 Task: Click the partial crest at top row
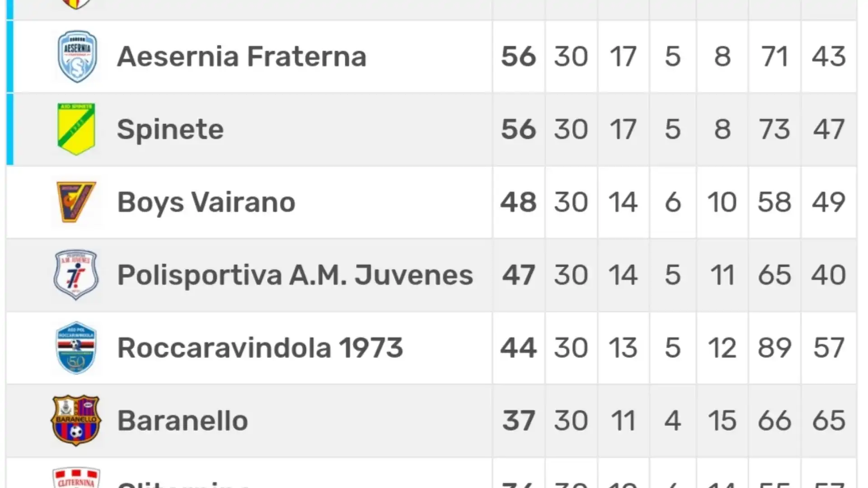coord(76,5)
